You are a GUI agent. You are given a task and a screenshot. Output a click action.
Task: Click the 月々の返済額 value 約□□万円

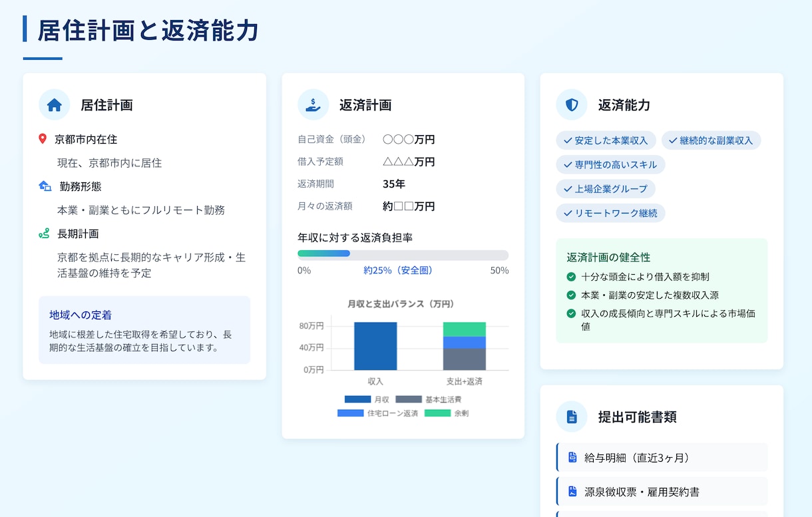409,206
